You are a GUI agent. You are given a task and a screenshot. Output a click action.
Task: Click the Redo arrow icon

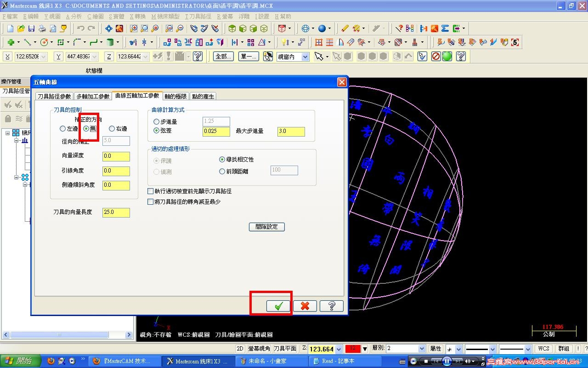pos(91,29)
